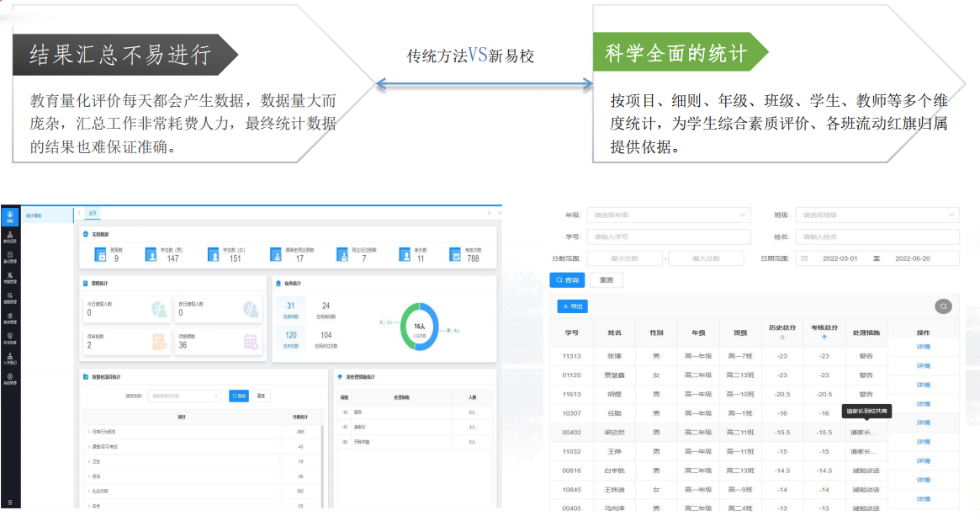Viewport: 980px width, 521px height.
Task: Switch to the 主页 tab
Action: pos(93,214)
